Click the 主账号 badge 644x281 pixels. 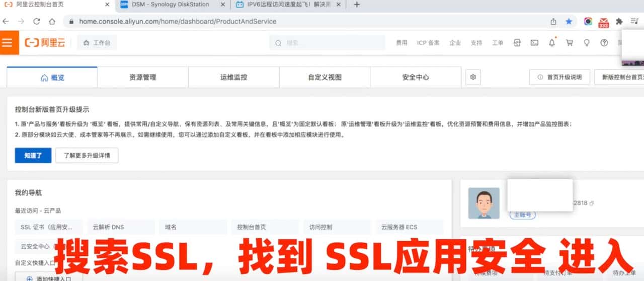point(523,215)
